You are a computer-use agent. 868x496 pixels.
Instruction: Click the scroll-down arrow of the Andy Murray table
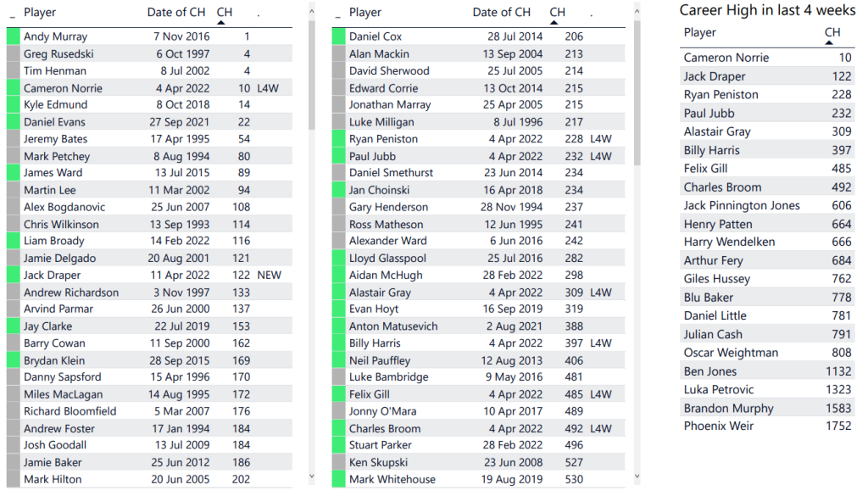(314, 477)
